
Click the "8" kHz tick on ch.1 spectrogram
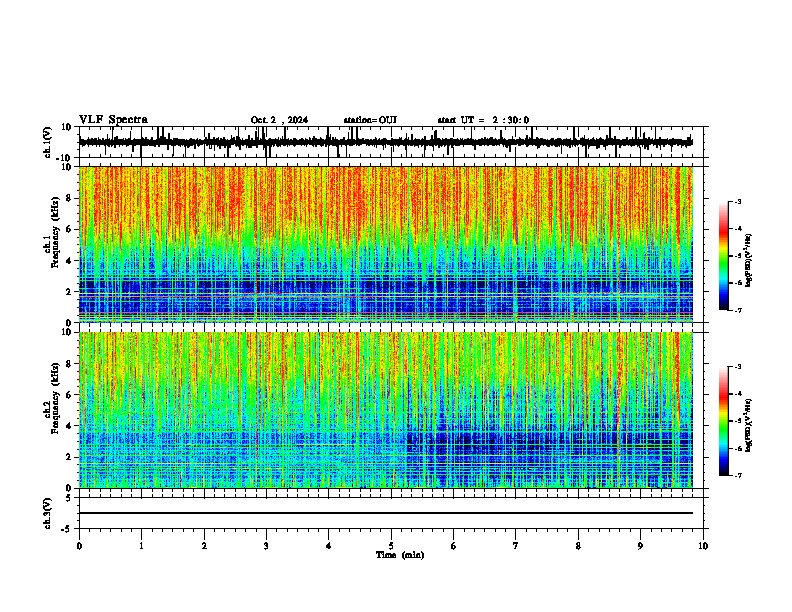click(69, 198)
